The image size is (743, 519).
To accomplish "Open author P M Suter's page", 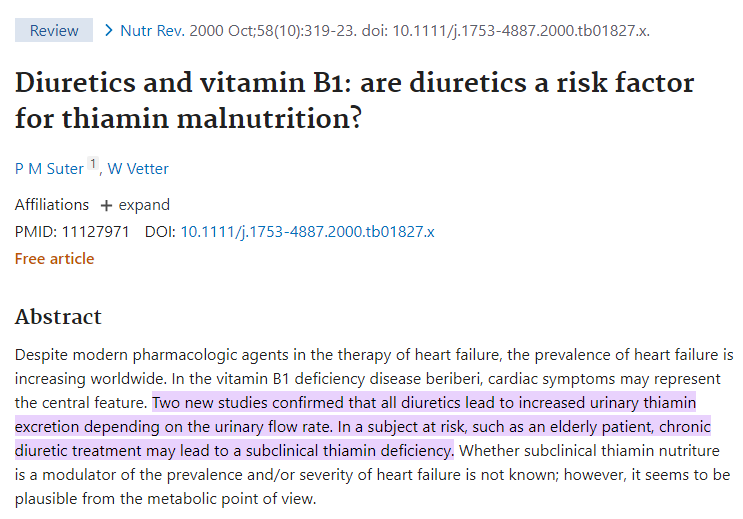I will [x=49, y=169].
